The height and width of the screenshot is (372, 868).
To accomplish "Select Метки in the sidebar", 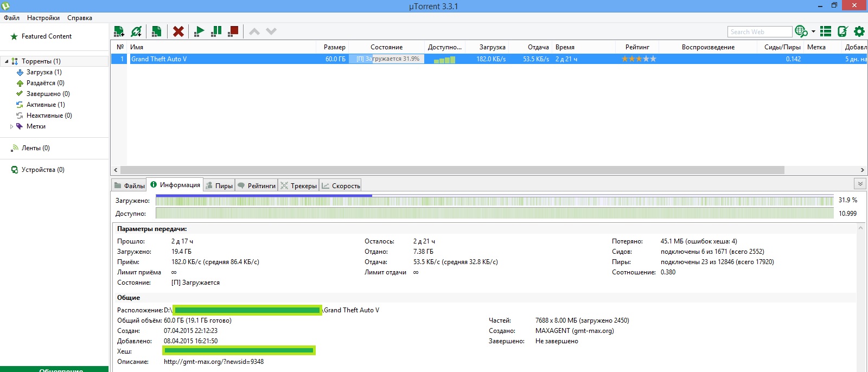I will (36, 126).
